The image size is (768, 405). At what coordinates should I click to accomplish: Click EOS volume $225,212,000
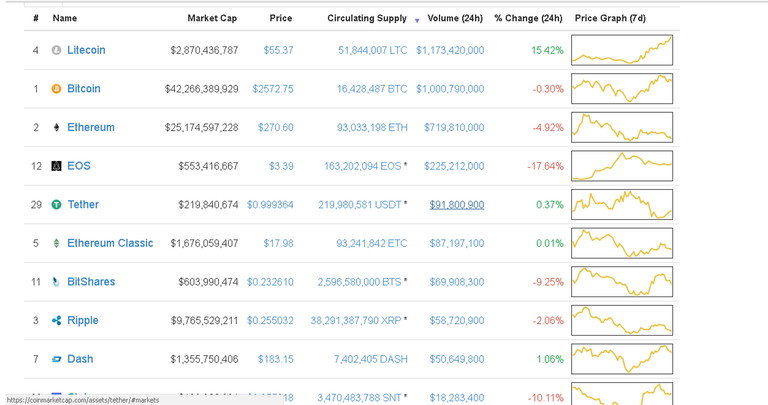click(x=454, y=166)
